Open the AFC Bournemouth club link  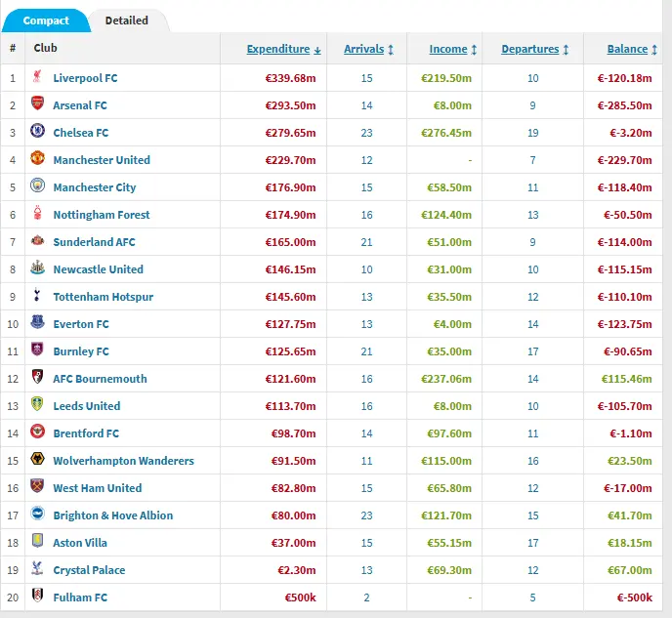pyautogui.click(x=100, y=379)
